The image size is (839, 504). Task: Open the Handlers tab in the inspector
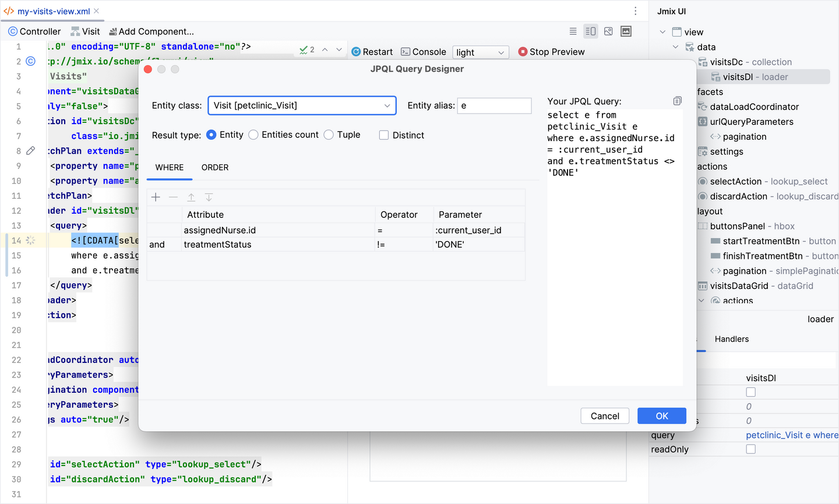click(732, 339)
